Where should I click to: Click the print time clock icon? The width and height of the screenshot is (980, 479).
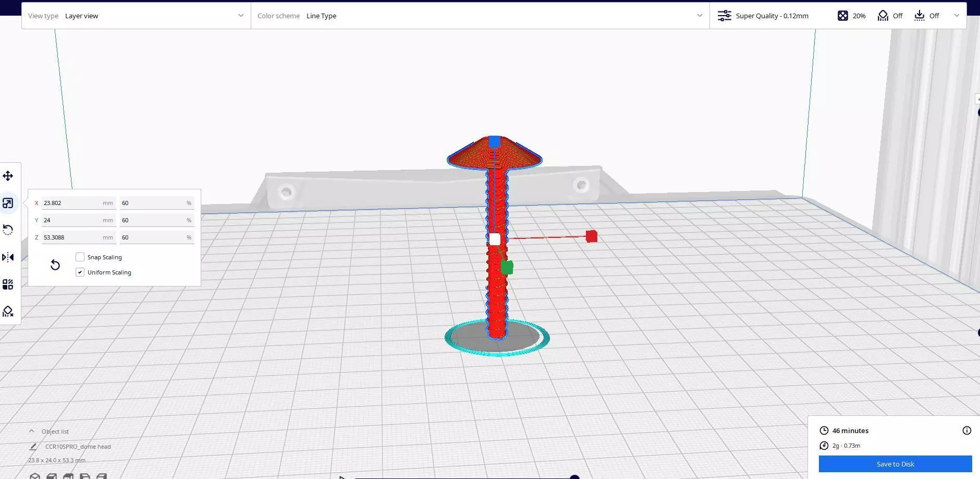[824, 430]
